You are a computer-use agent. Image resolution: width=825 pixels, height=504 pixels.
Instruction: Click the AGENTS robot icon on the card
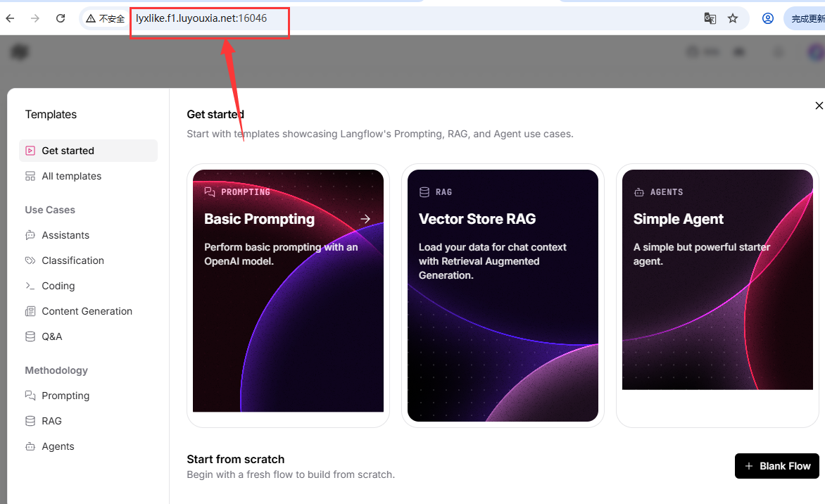(x=638, y=192)
